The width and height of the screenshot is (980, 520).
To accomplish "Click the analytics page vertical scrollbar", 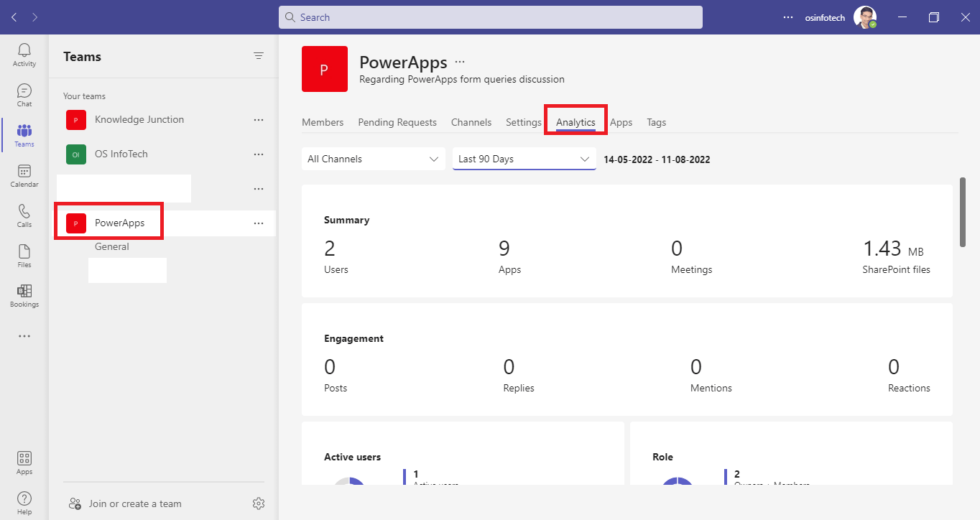I will coord(962,213).
